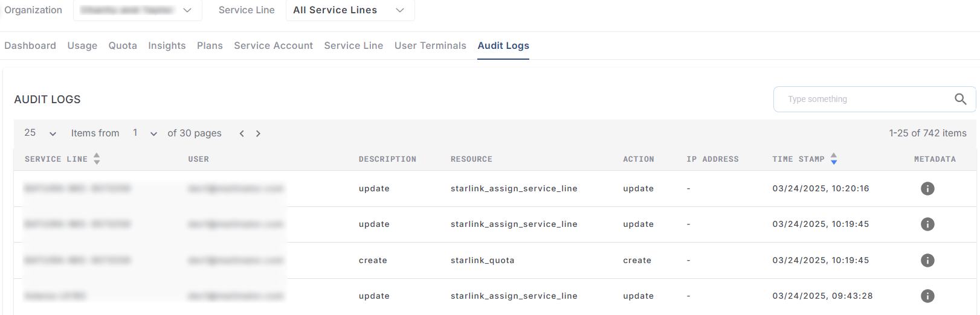Go to the User Terminals tab
Image resolution: width=980 pixels, height=315 pixels.
point(430,46)
